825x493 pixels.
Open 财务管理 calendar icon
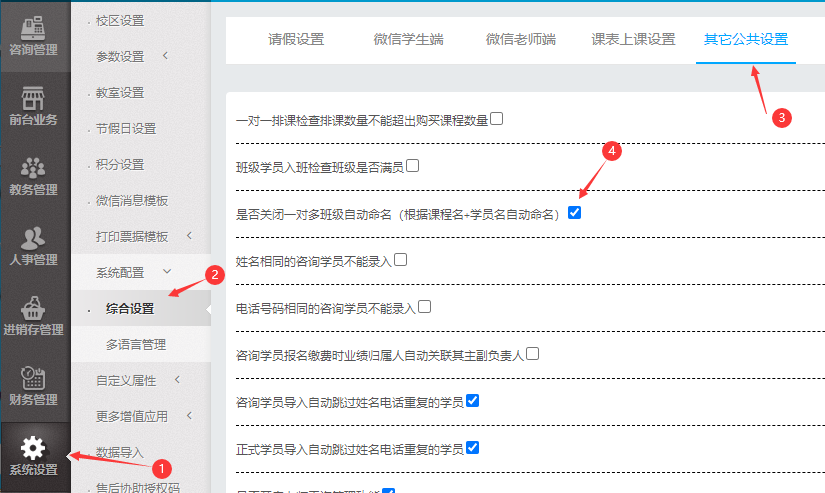[33, 378]
